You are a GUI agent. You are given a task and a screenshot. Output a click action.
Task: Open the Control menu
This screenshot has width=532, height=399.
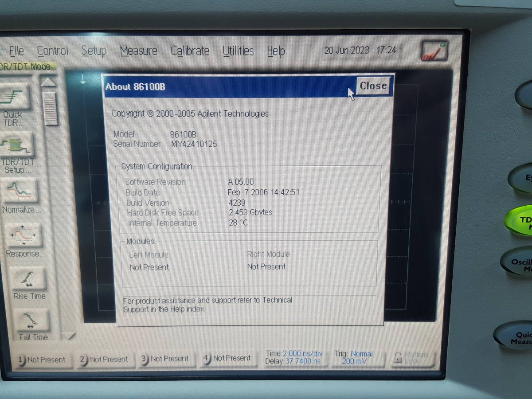(x=52, y=51)
